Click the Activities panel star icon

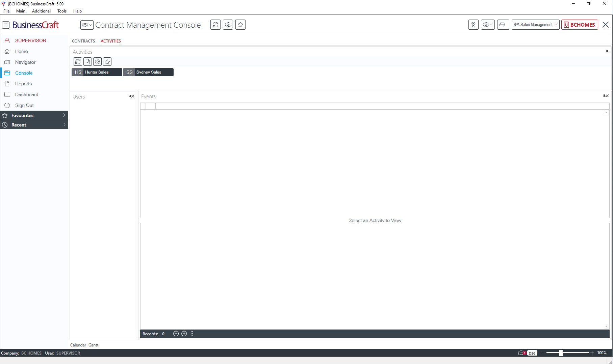pos(107,62)
